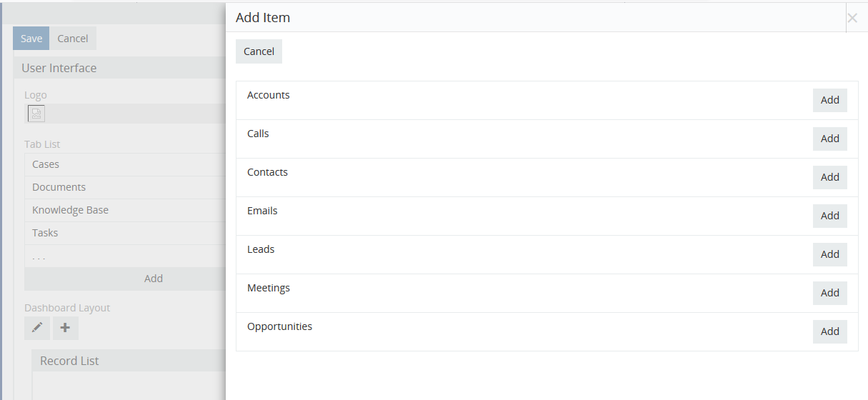Click Cancel next to Save
The width and height of the screenshot is (868, 400).
pos(73,39)
